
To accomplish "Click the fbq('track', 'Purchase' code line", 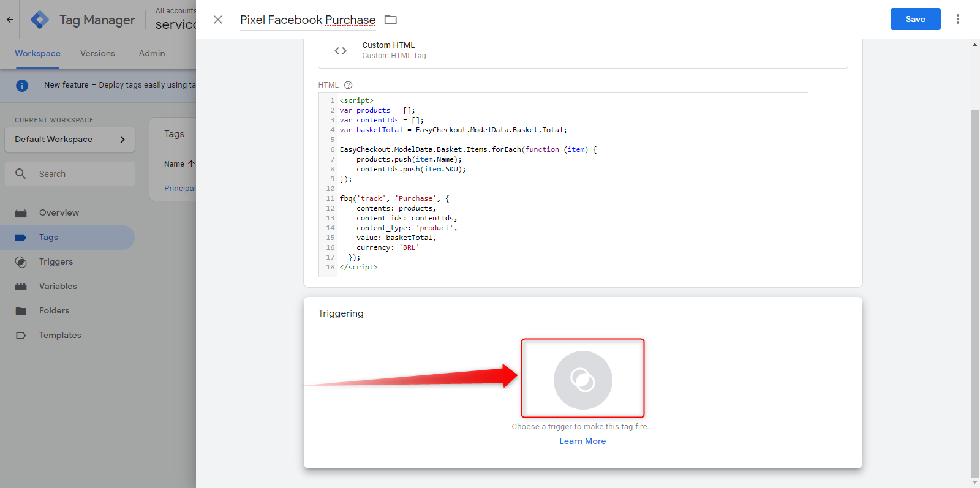I will pyautogui.click(x=394, y=198).
